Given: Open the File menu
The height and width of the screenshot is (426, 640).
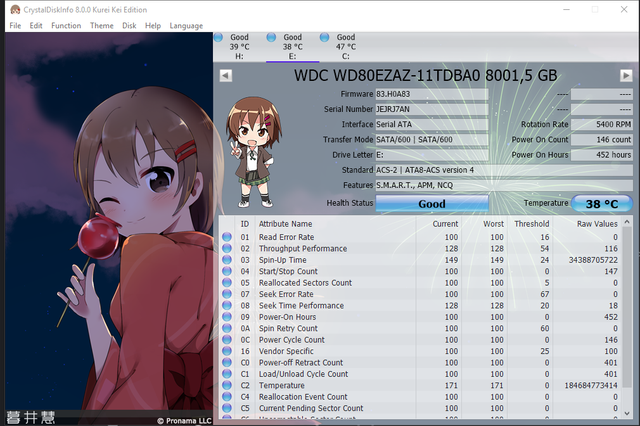Looking at the screenshot, I should (15, 26).
